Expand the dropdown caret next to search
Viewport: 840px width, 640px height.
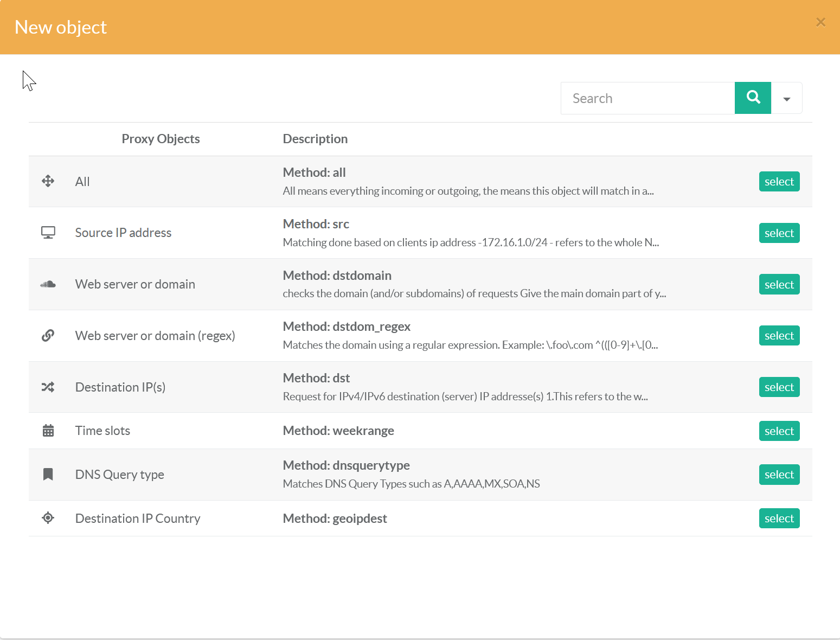coord(786,99)
